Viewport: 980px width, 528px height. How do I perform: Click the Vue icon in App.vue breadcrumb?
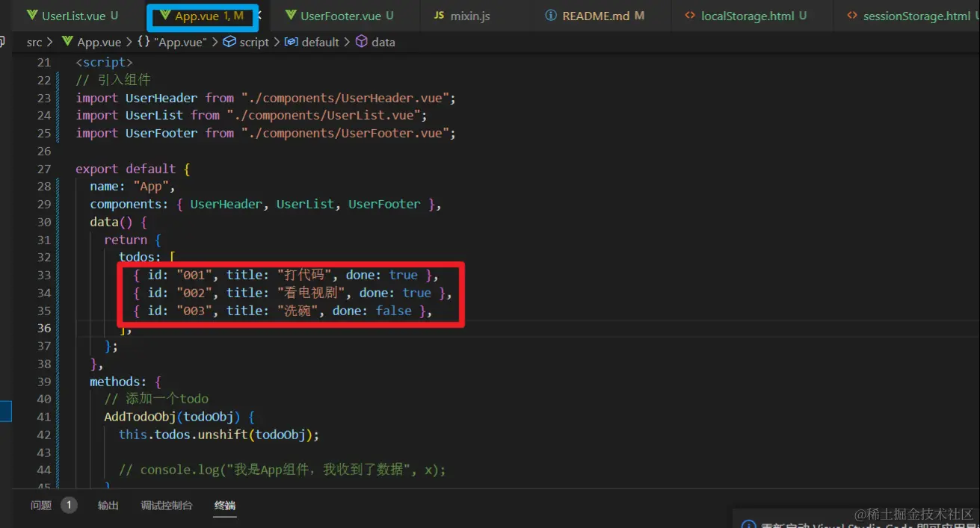pos(67,42)
